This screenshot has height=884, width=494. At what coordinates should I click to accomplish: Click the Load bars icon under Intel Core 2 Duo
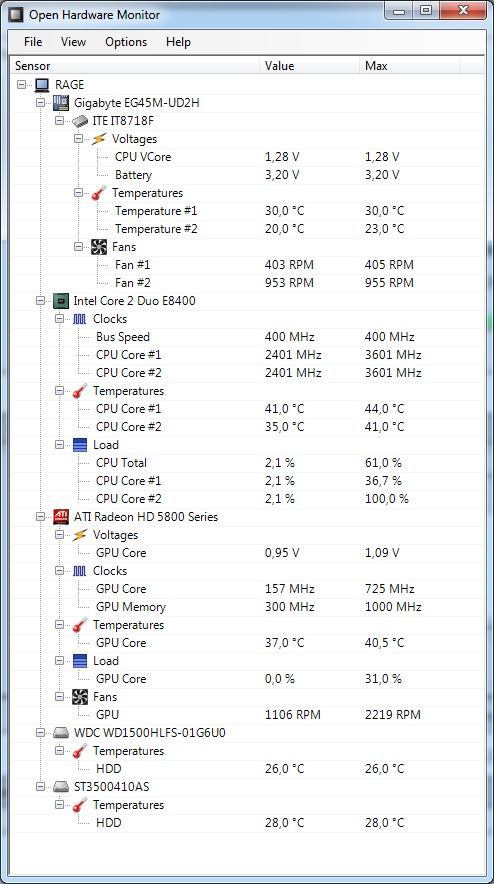pyautogui.click(x=80, y=445)
